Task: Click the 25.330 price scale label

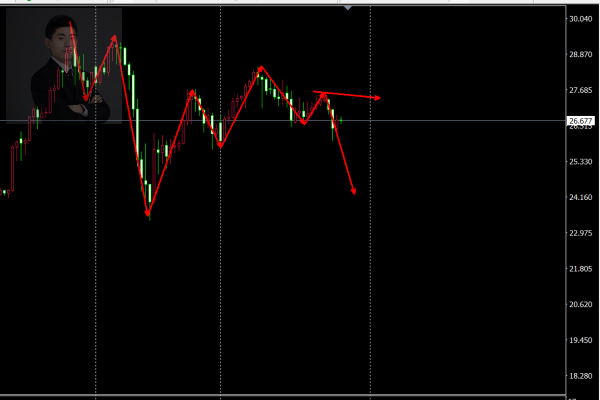Action: [x=580, y=162]
